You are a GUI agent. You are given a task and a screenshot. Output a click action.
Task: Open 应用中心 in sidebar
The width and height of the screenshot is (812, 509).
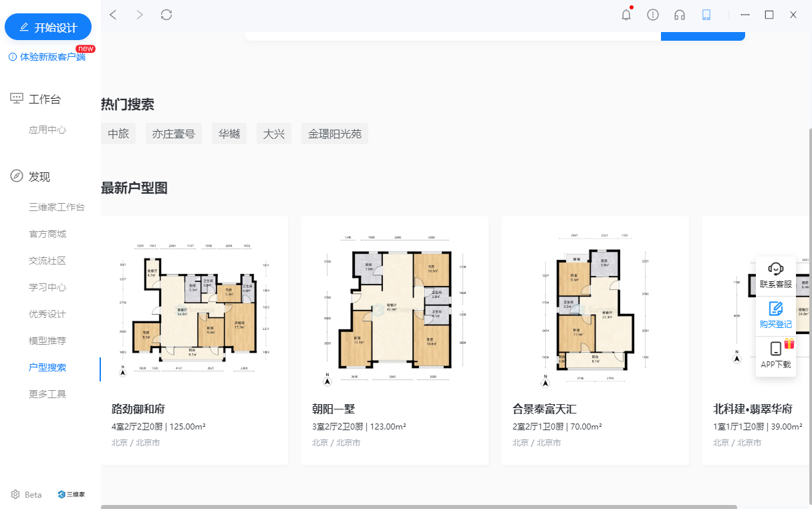[47, 130]
